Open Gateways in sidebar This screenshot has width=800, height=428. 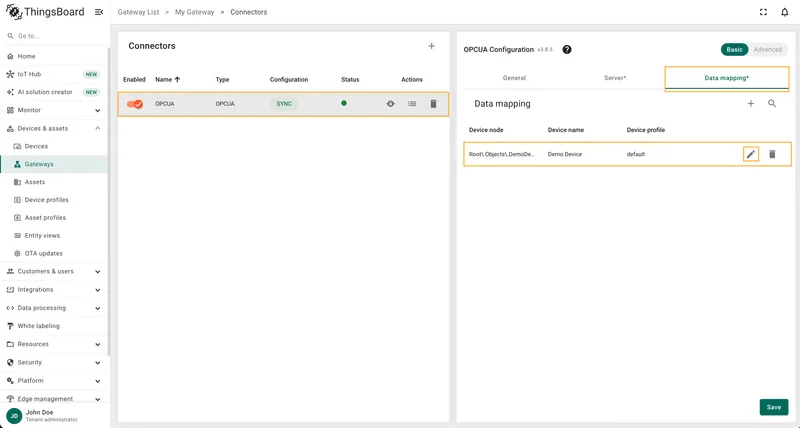(x=54, y=164)
